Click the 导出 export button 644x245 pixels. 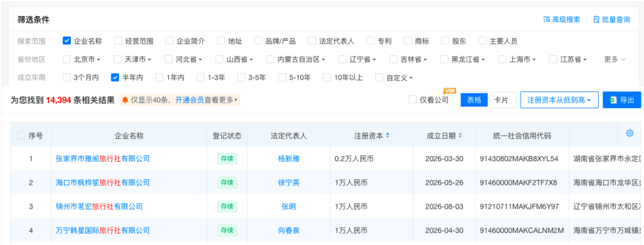point(622,100)
